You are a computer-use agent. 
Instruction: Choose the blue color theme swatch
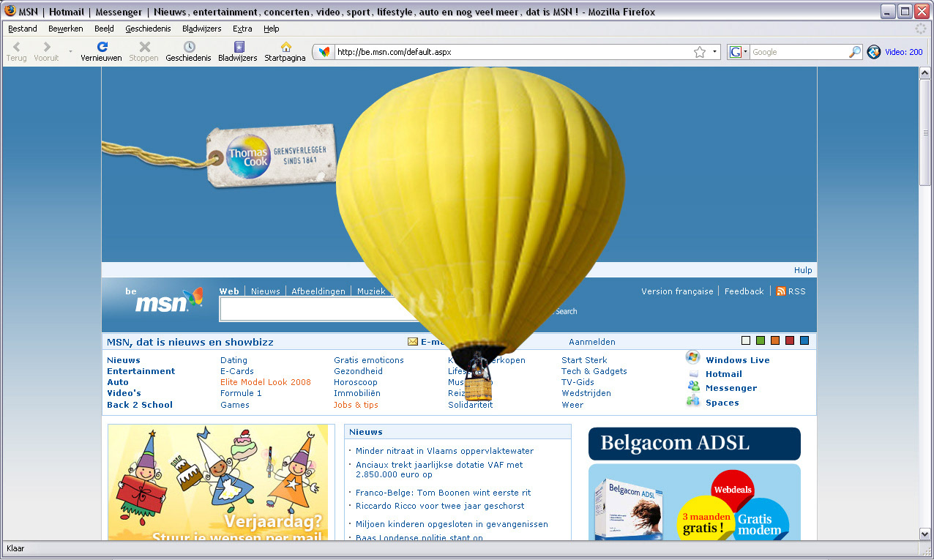pyautogui.click(x=804, y=340)
